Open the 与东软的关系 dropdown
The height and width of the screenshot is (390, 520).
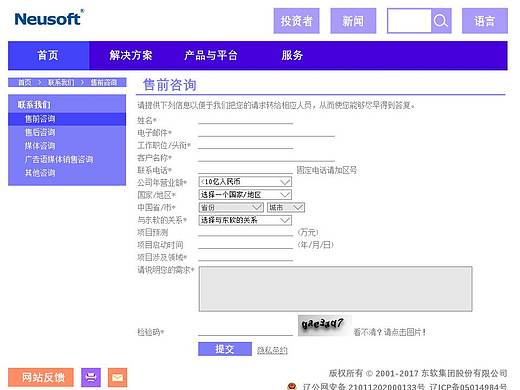click(245, 220)
